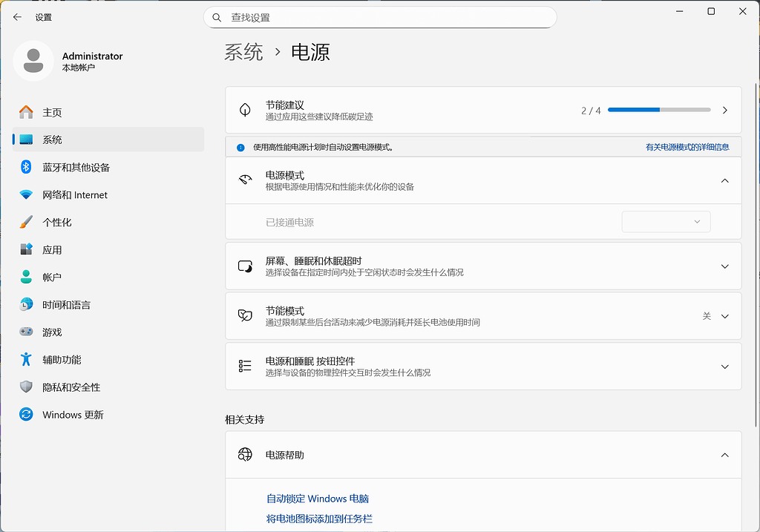The width and height of the screenshot is (760, 532).
Task: Collapse the 电源帮助 section chevron
Action: tap(724, 455)
